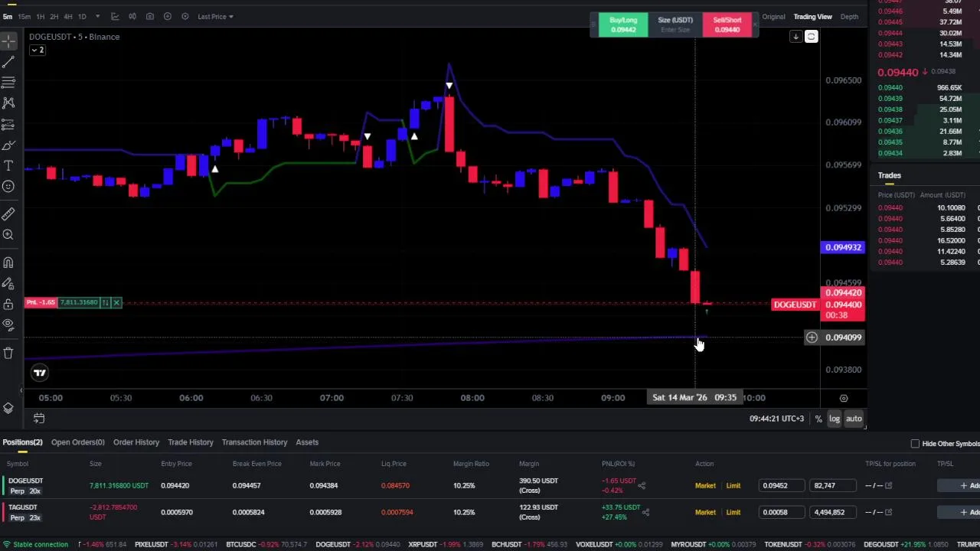
Task: Edit the TAGUSDT close quantity 4,494,852
Action: (x=834, y=513)
